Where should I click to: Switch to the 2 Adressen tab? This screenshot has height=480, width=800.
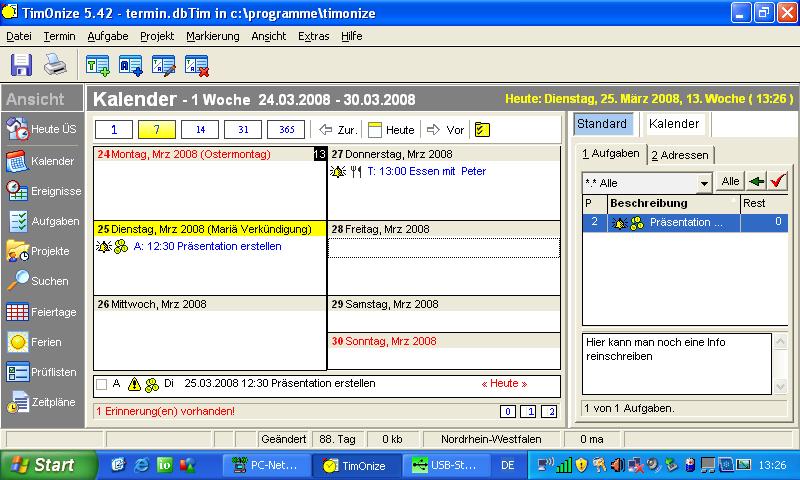(680, 154)
